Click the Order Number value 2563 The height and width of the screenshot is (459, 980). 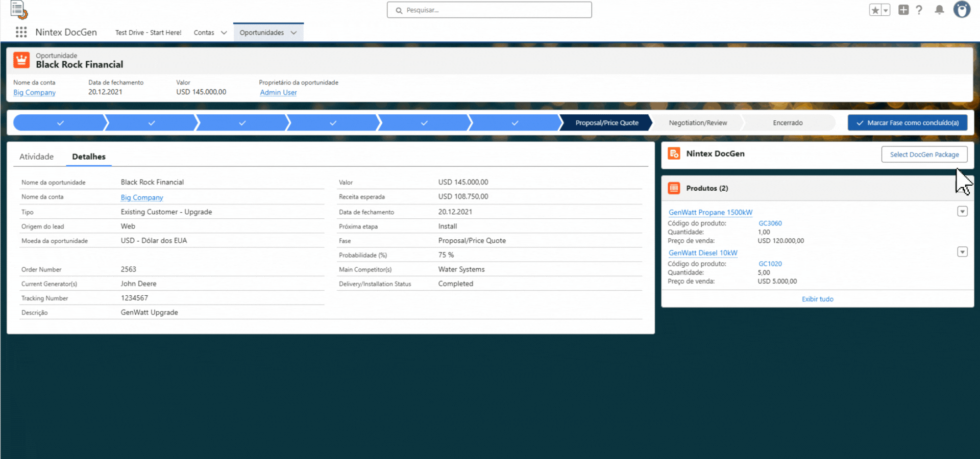tap(129, 269)
